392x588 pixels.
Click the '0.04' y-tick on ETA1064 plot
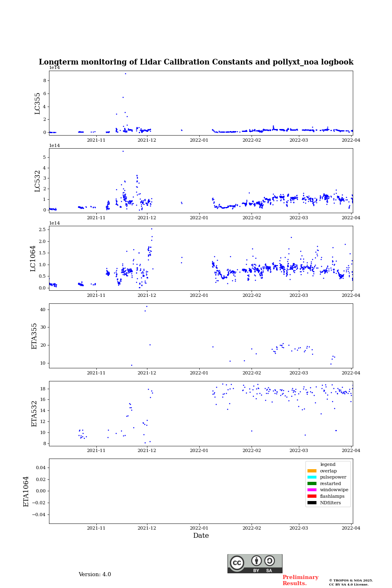point(40,468)
